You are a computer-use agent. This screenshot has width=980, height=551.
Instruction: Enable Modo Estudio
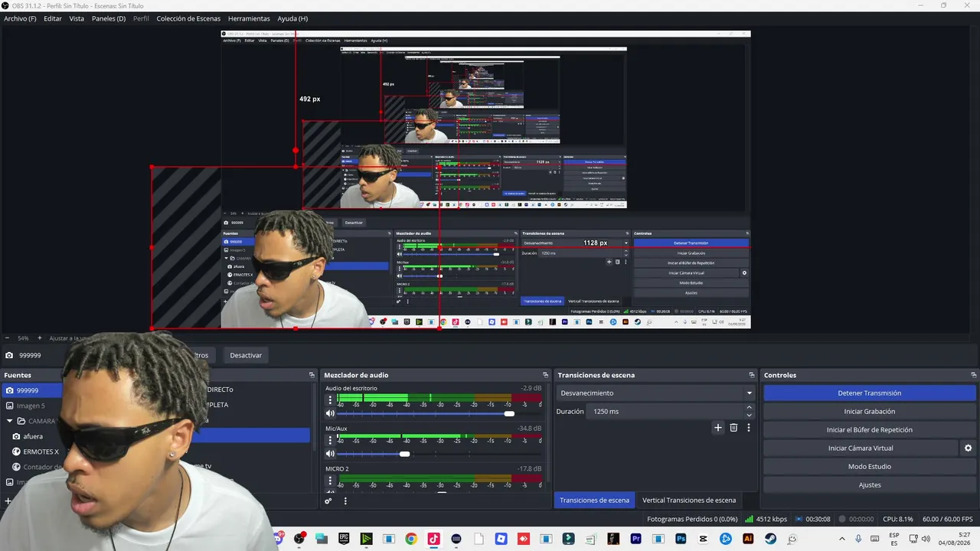(870, 467)
